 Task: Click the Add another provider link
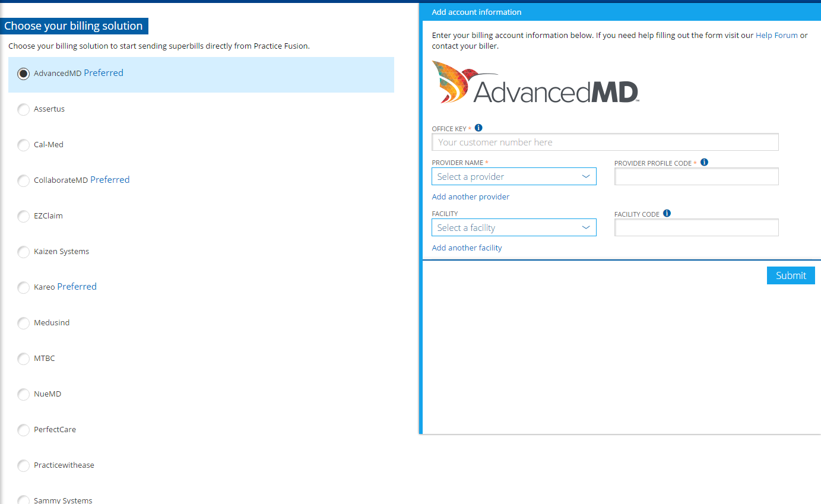471,196
